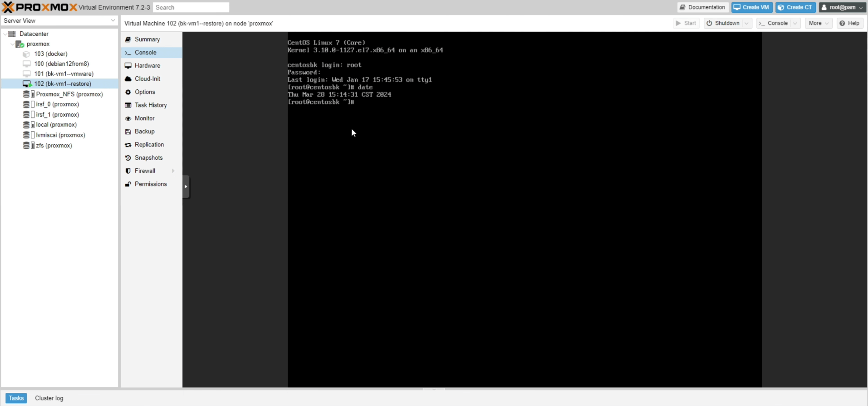Switch to the Tasks tab
Image resolution: width=868 pixels, height=406 pixels.
[x=16, y=398]
